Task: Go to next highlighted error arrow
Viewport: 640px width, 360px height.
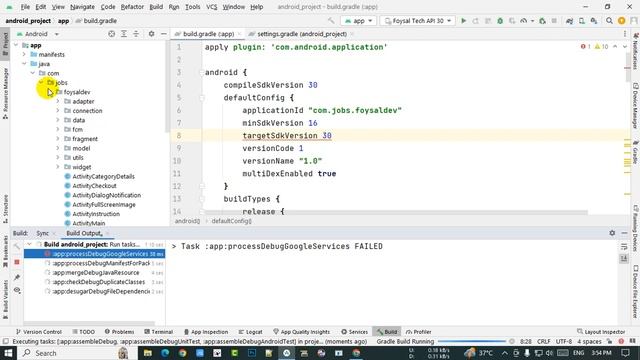Action: (625, 47)
